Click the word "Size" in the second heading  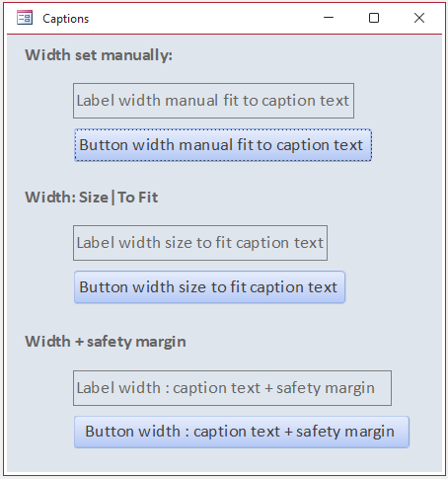pos(94,198)
